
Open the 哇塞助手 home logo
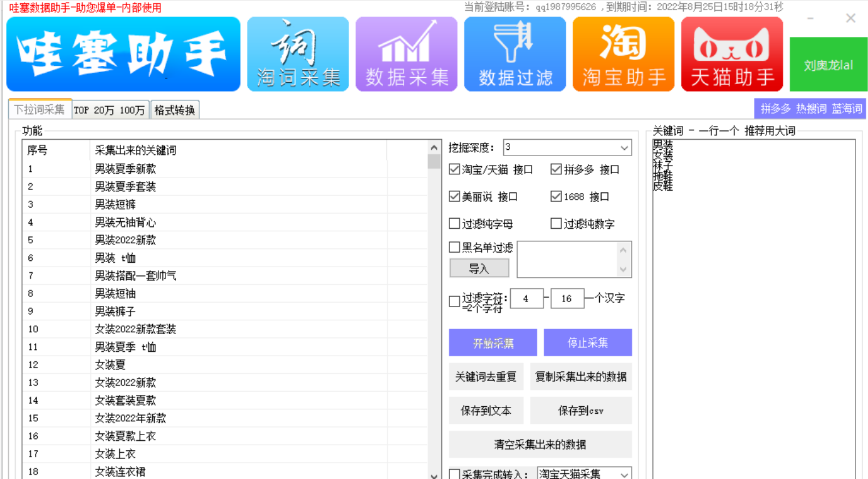123,53
